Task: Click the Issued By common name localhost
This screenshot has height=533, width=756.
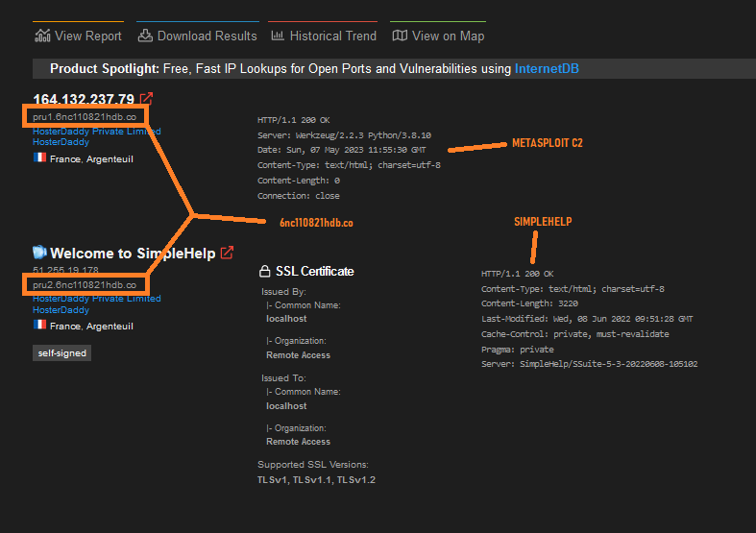Action: [x=286, y=319]
